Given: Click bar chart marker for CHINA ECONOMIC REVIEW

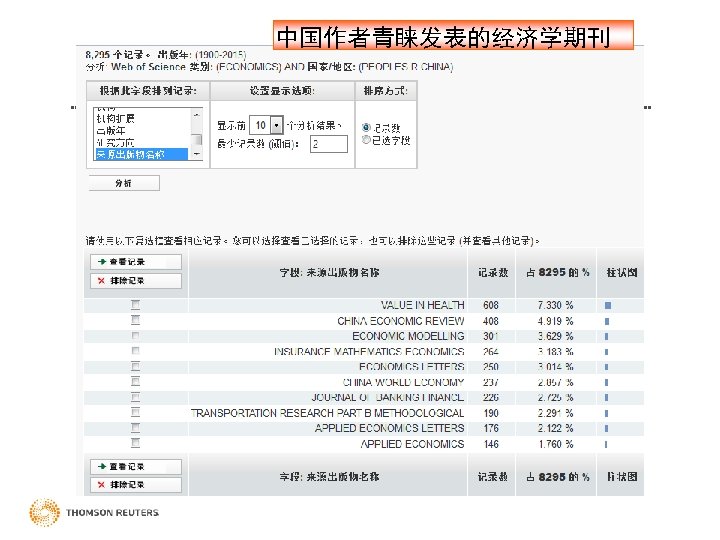Looking at the screenshot, I should click(607, 321).
